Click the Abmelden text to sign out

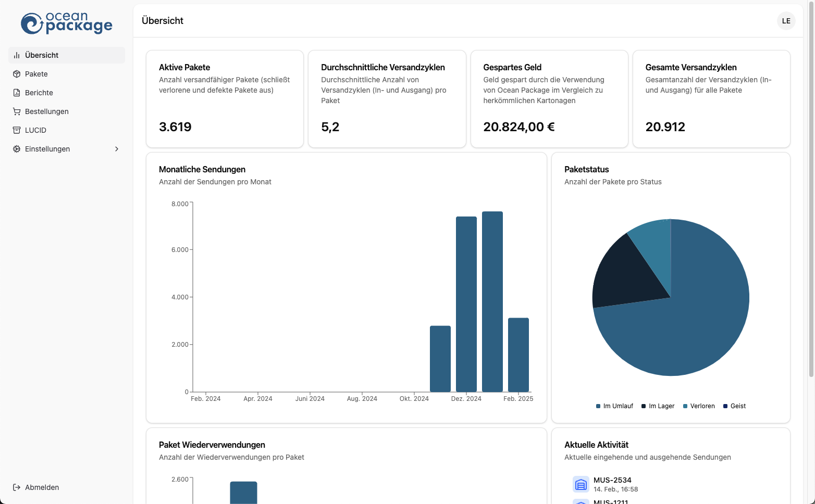[x=42, y=487]
